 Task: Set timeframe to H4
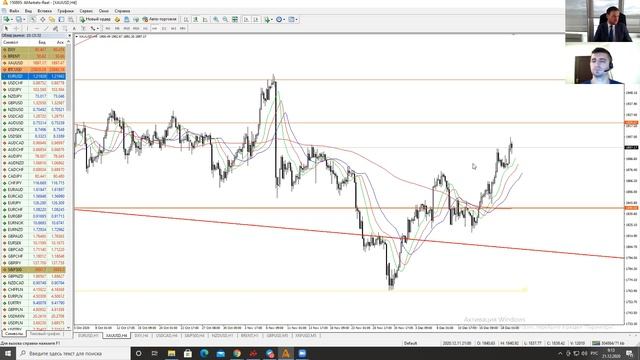tap(155, 29)
